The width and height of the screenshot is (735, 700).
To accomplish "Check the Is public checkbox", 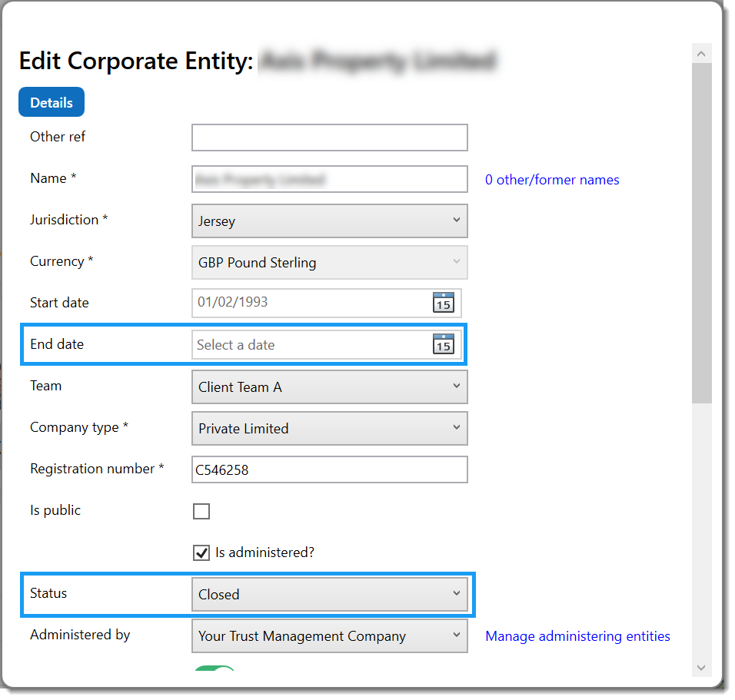I will point(201,511).
